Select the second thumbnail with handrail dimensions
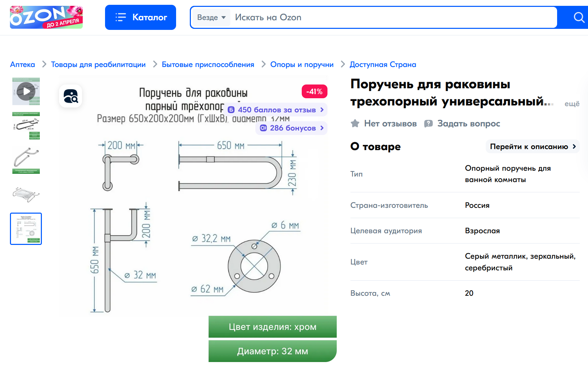Viewport: 588px width, 372px height. [26, 126]
